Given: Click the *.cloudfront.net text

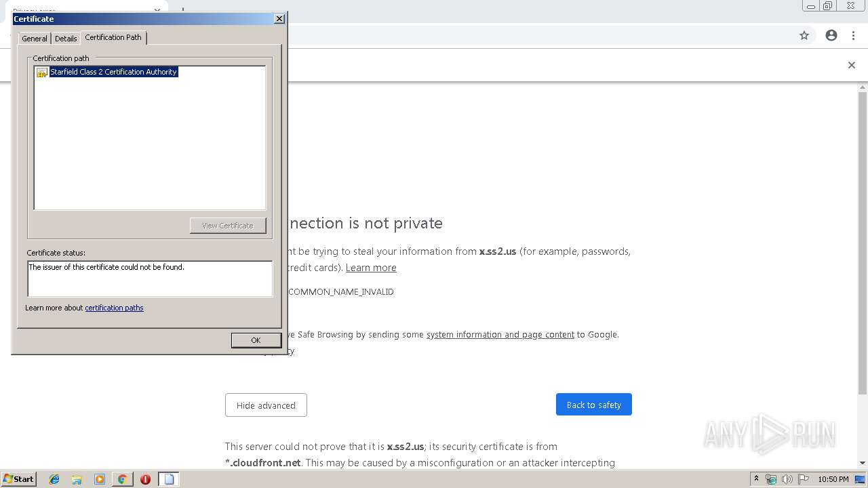Looking at the screenshot, I should click(263, 463).
